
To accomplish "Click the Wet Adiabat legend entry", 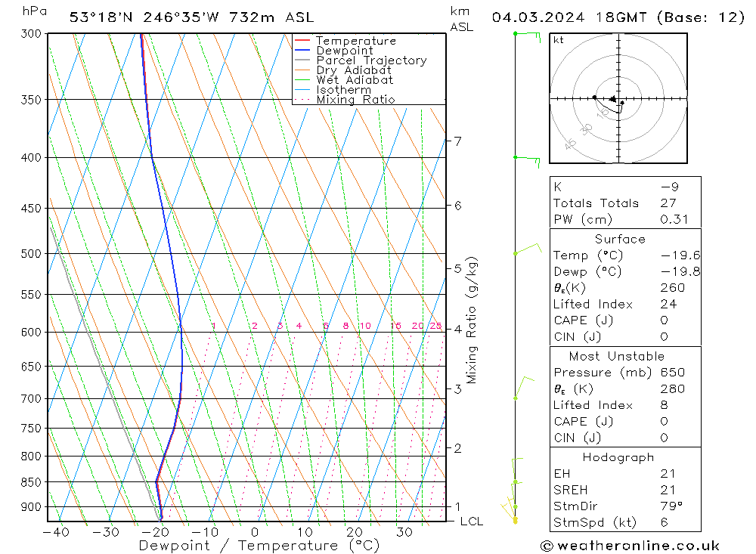I will pos(344,80).
